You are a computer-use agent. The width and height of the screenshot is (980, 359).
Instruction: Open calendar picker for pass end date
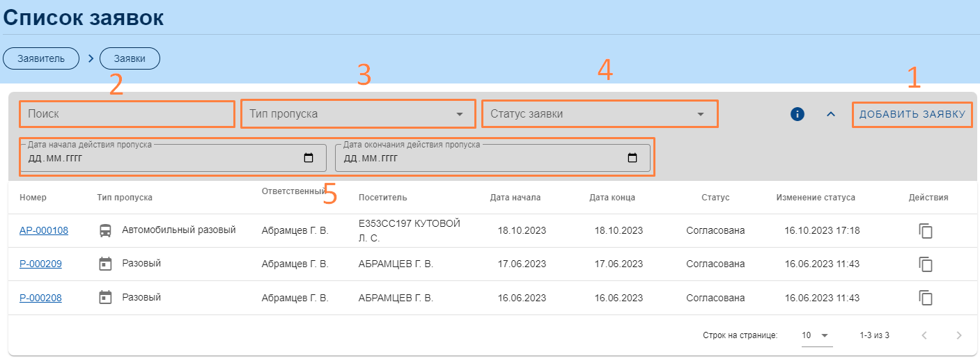pyautogui.click(x=632, y=158)
